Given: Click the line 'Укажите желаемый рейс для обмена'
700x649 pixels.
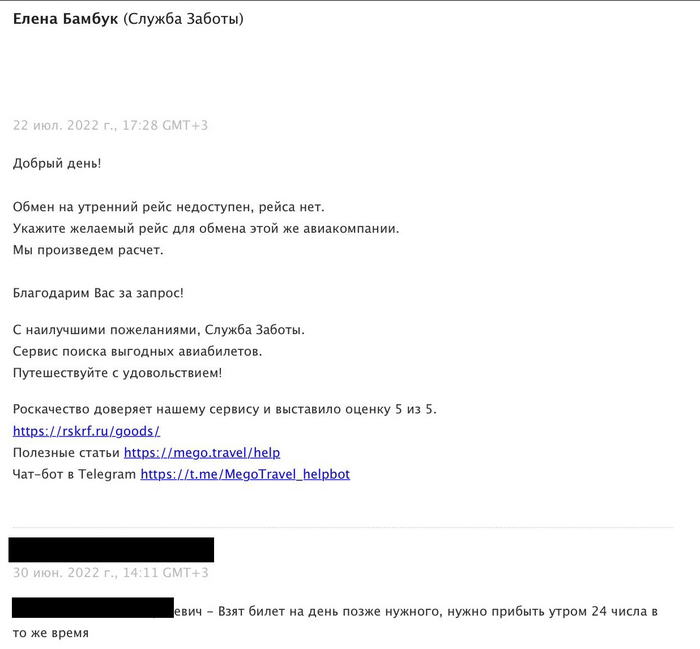Looking at the screenshot, I should pos(206,228).
